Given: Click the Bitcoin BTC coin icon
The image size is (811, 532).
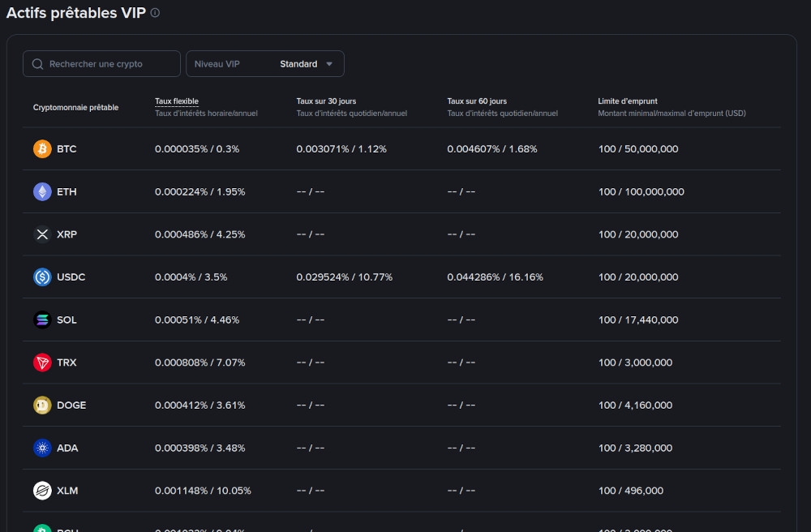Looking at the screenshot, I should (42, 149).
